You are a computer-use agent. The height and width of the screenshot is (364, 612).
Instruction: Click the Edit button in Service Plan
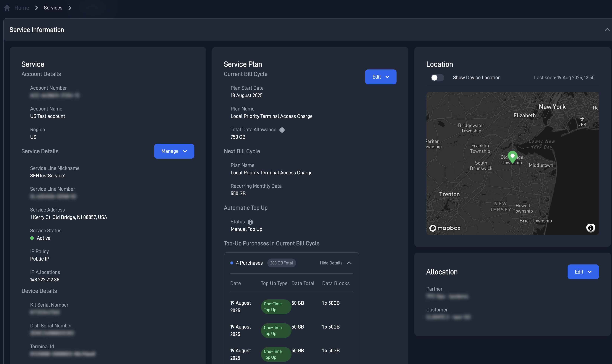[380, 77]
